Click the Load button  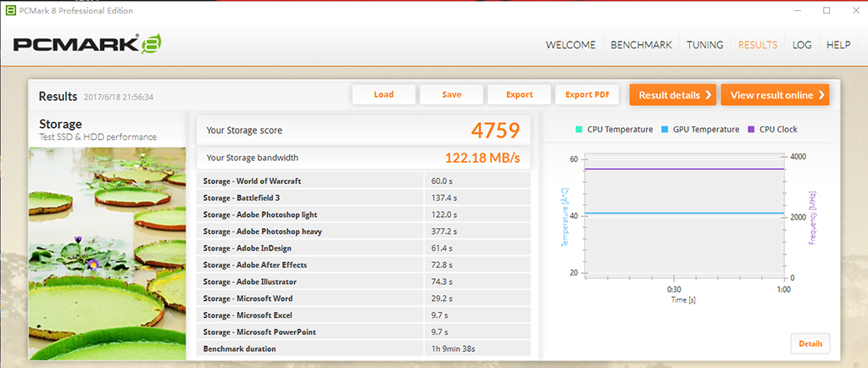click(x=384, y=95)
